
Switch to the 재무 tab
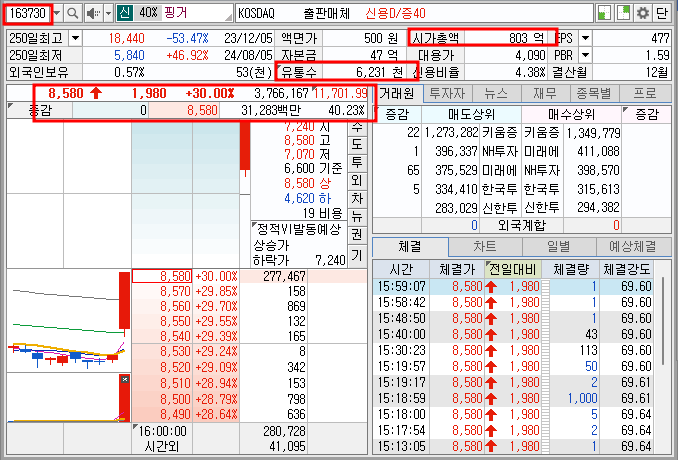point(546,93)
